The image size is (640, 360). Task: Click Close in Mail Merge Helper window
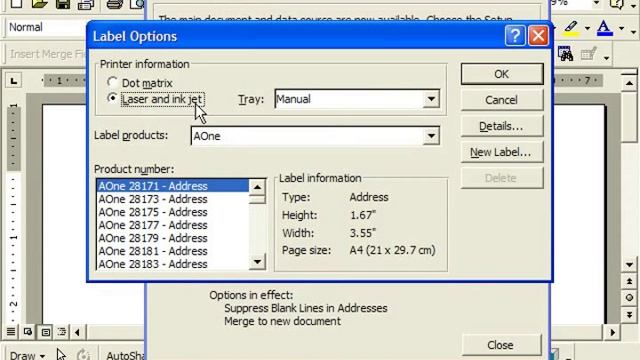coord(501,345)
